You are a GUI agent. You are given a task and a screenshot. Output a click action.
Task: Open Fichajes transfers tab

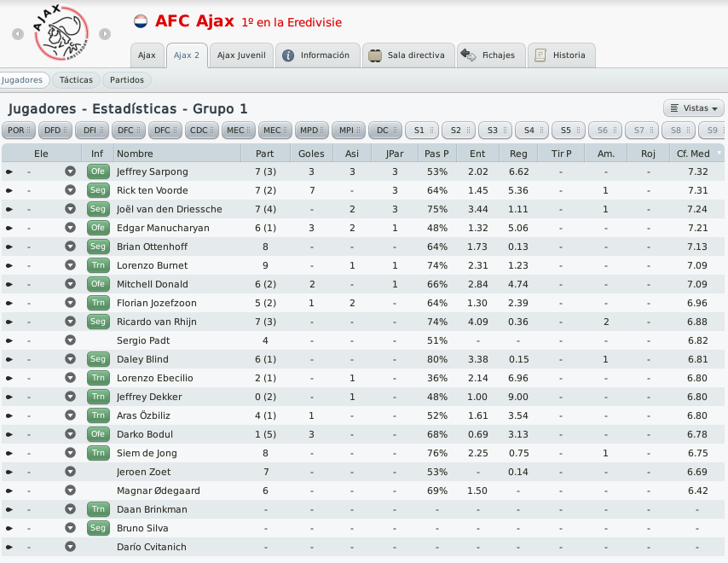point(491,55)
